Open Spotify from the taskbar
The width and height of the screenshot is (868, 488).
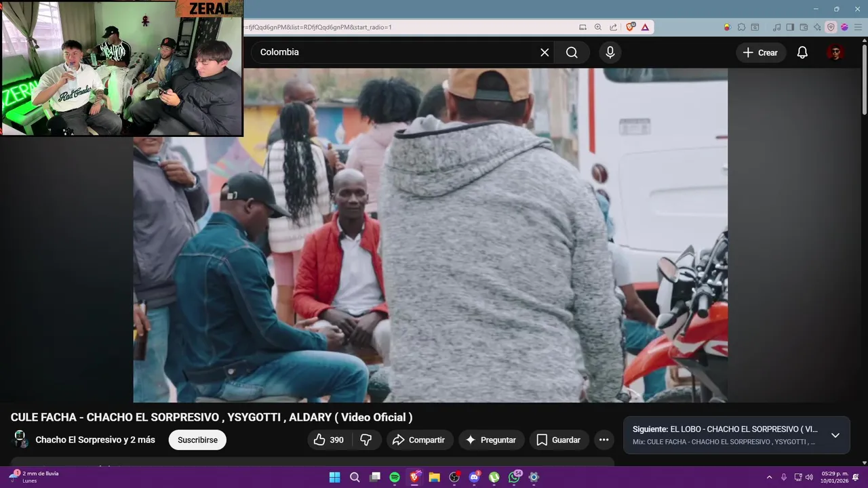pos(395,477)
